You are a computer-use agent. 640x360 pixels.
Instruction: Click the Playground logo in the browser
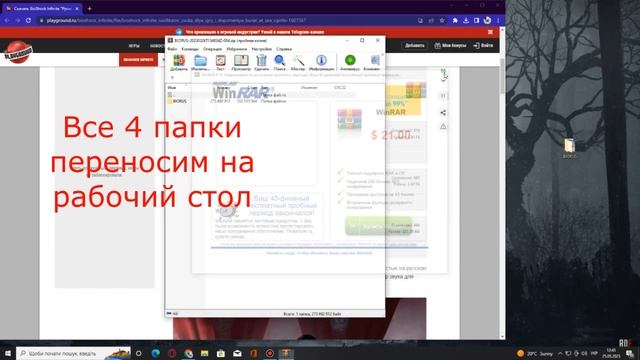point(18,52)
